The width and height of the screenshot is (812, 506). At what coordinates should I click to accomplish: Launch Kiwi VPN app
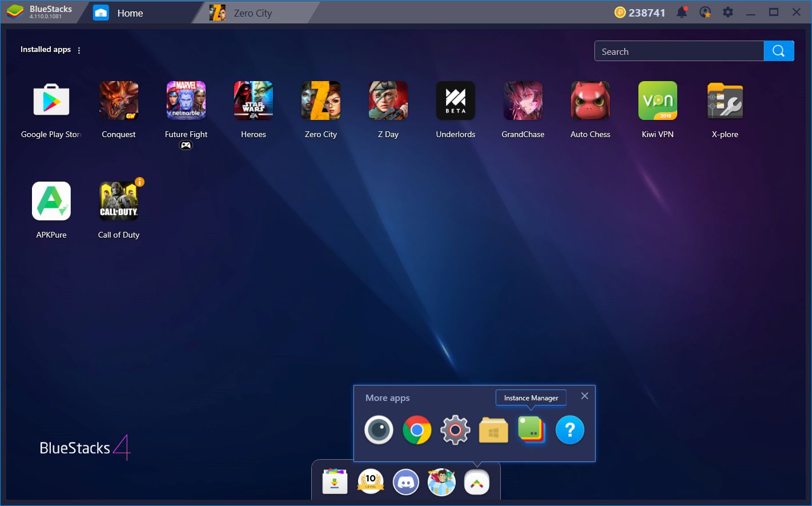[658, 101]
